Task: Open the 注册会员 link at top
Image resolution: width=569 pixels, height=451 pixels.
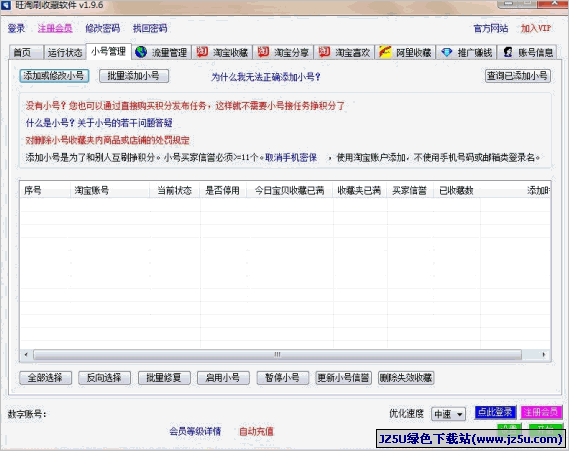Action: (x=55, y=28)
